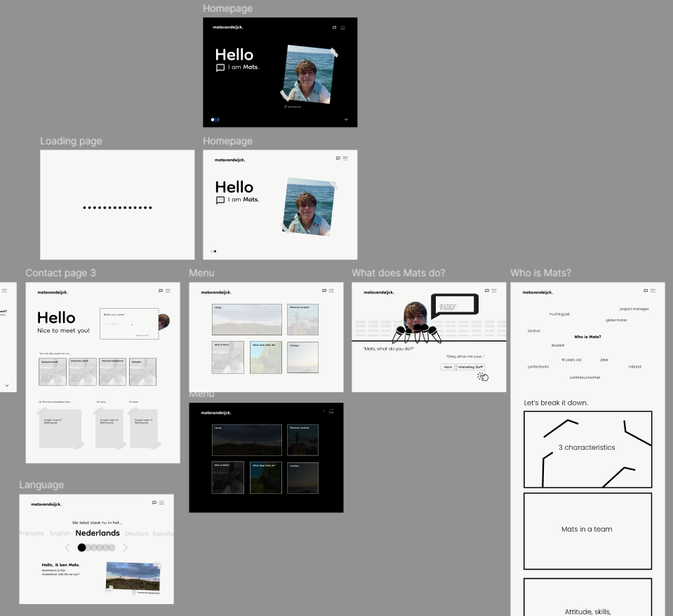This screenshot has height=616, width=673.
Task: Open 'Home' tile in the light Menu frame
Action: (247, 320)
